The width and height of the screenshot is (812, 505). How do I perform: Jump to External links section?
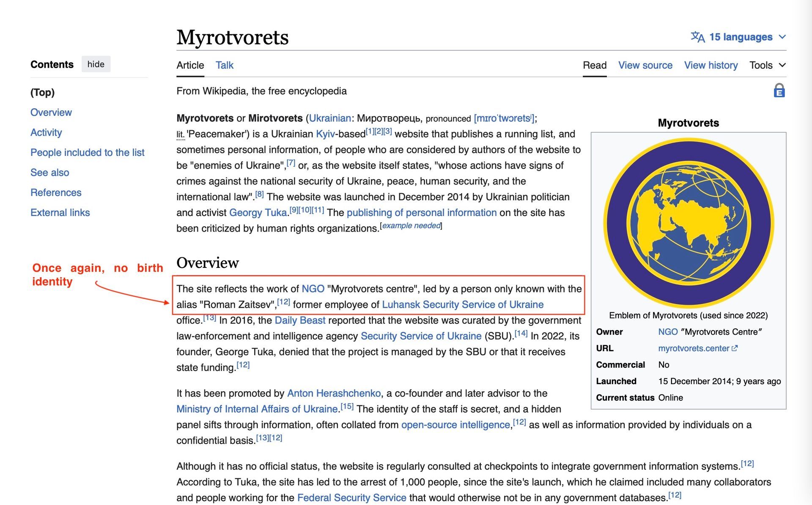point(60,213)
